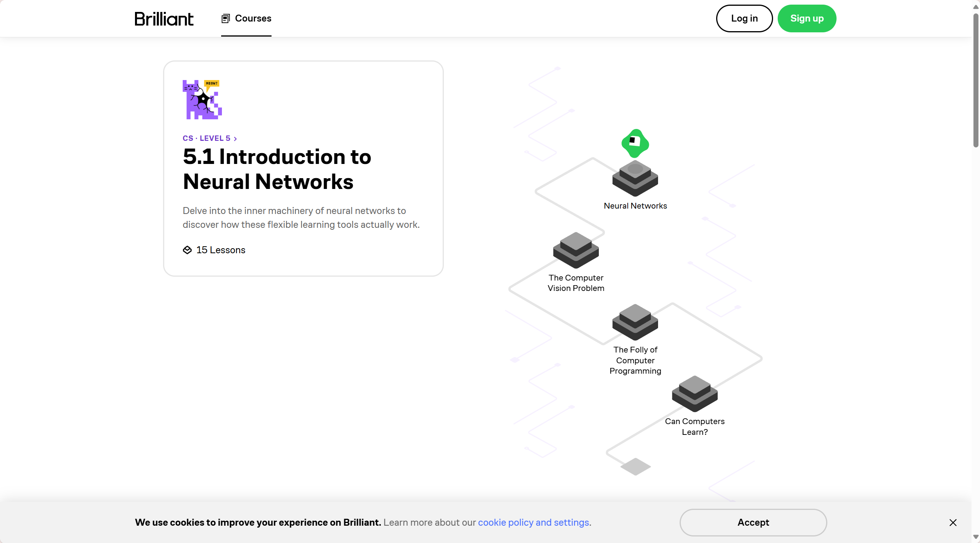Click the Brilliant logo
Screen dimensions: 980x543
164,19
